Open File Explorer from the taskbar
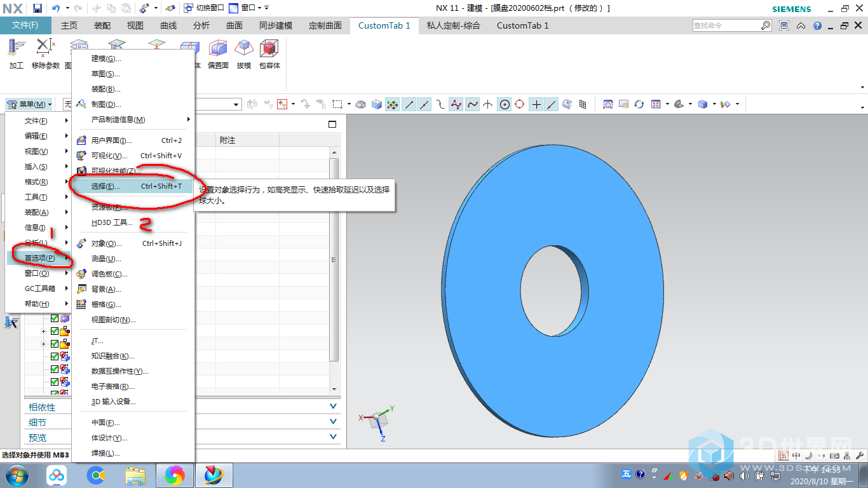 click(x=135, y=475)
